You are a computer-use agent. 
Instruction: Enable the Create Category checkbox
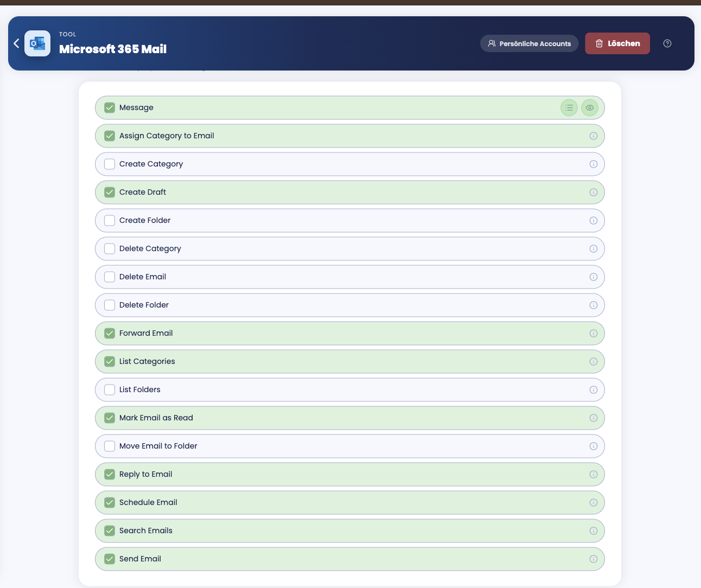click(x=110, y=164)
